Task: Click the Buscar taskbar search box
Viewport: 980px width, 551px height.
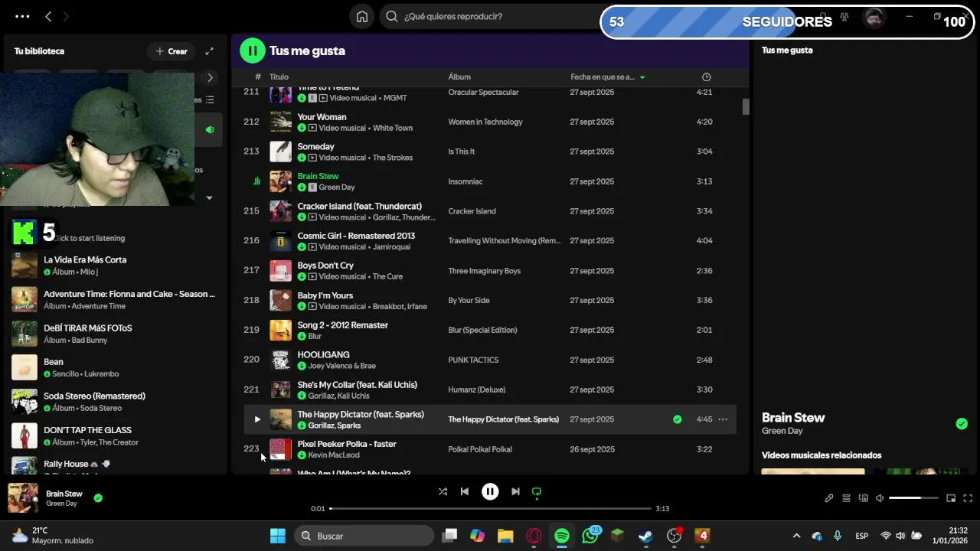Action: (x=364, y=536)
